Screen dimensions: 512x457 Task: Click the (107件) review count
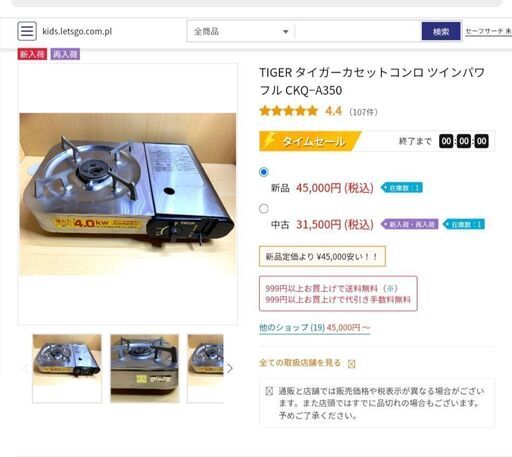pyautogui.click(x=363, y=112)
